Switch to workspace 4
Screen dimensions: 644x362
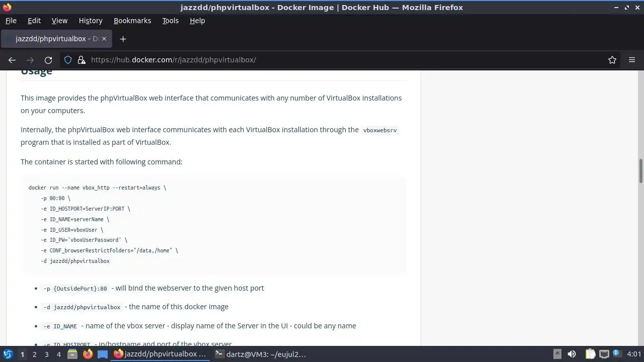tap(58, 354)
